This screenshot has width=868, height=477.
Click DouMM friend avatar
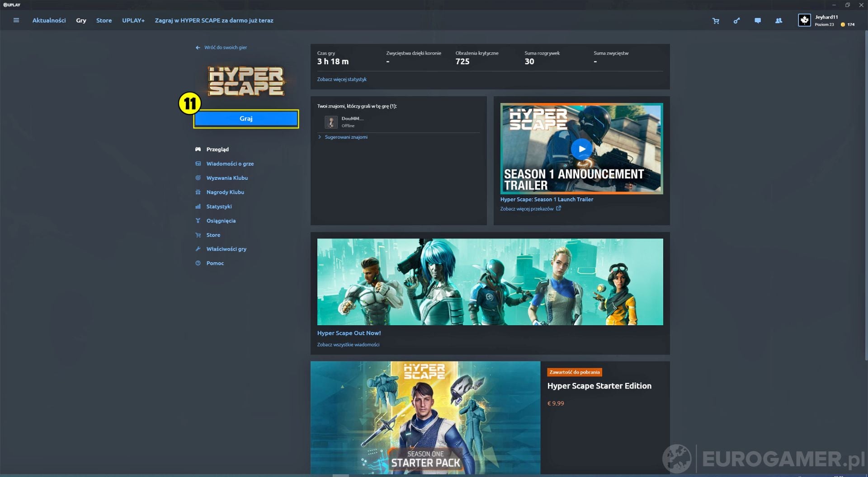(x=331, y=122)
